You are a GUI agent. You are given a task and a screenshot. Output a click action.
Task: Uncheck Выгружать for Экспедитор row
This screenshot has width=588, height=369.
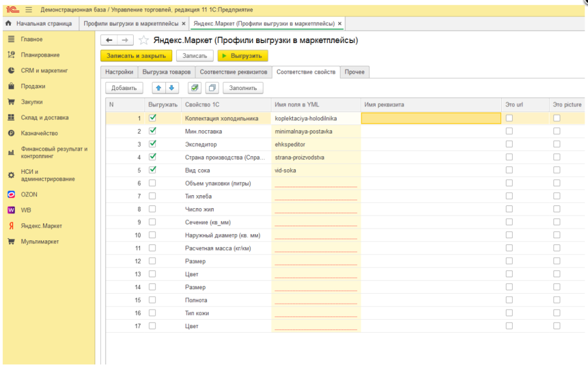(x=152, y=144)
